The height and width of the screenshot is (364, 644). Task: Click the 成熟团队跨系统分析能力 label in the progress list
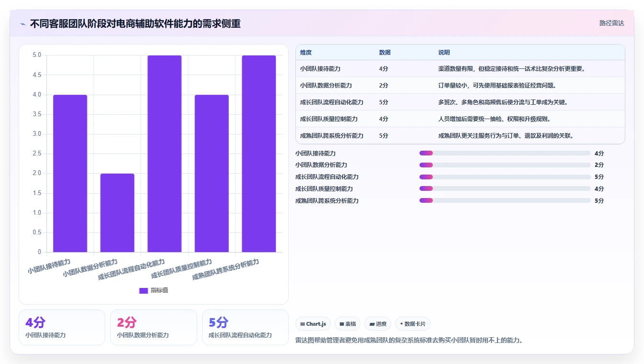tap(327, 201)
